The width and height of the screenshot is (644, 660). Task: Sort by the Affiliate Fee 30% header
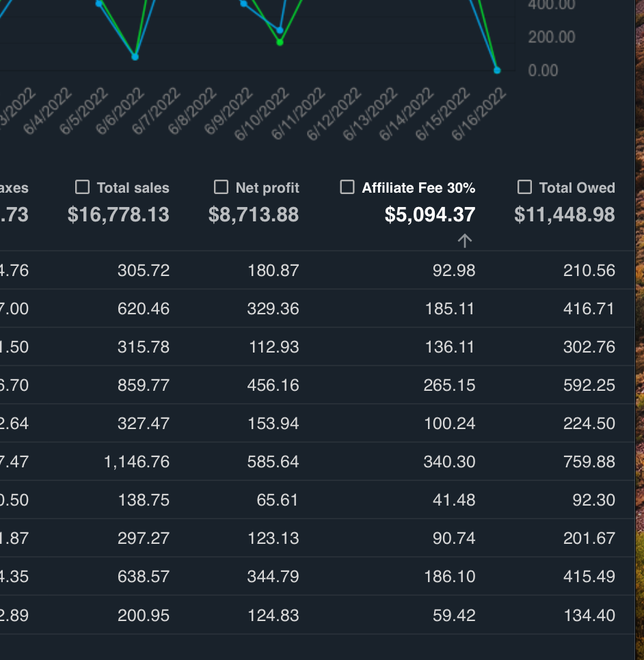click(x=418, y=188)
